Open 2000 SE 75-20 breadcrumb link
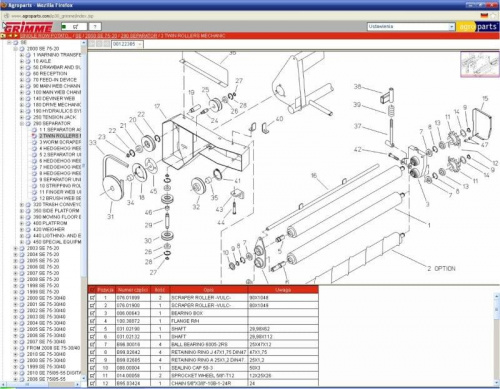Image resolution: width=500 pixels, height=389 pixels. point(101,36)
